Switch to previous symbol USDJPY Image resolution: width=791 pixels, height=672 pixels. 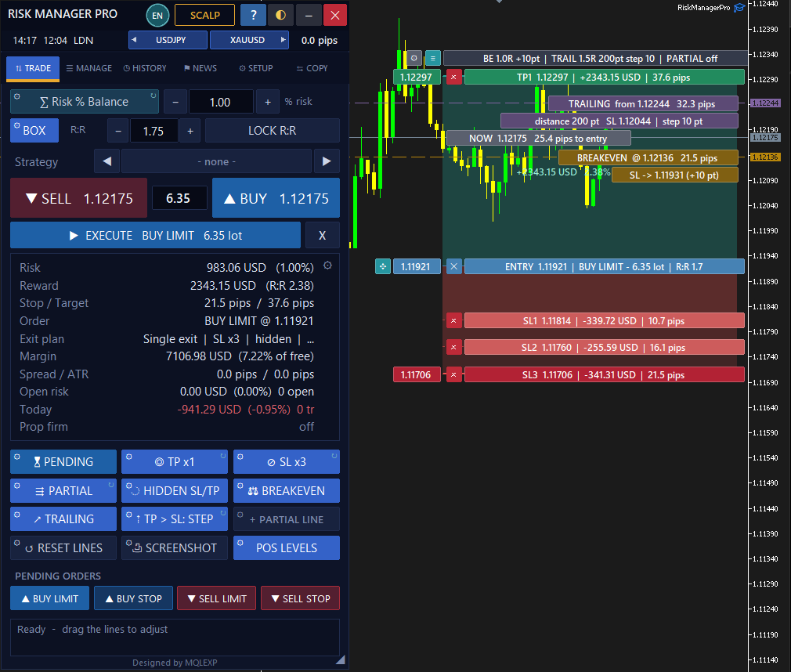point(168,40)
